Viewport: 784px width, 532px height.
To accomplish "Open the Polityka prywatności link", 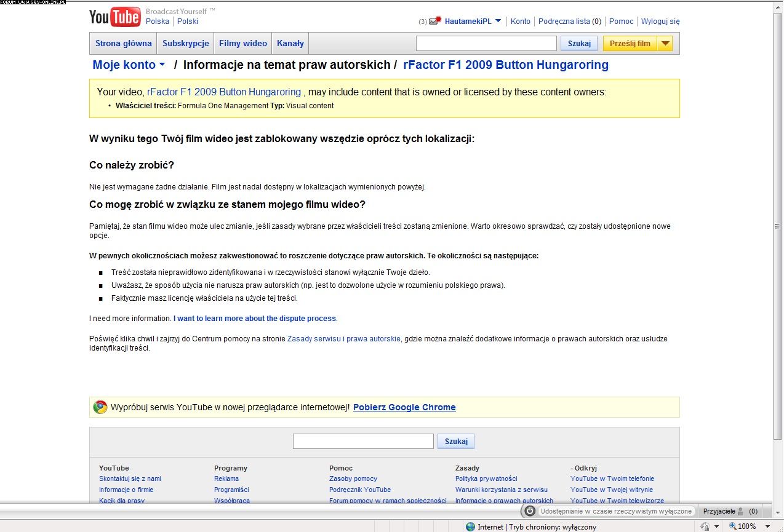I will (486, 479).
